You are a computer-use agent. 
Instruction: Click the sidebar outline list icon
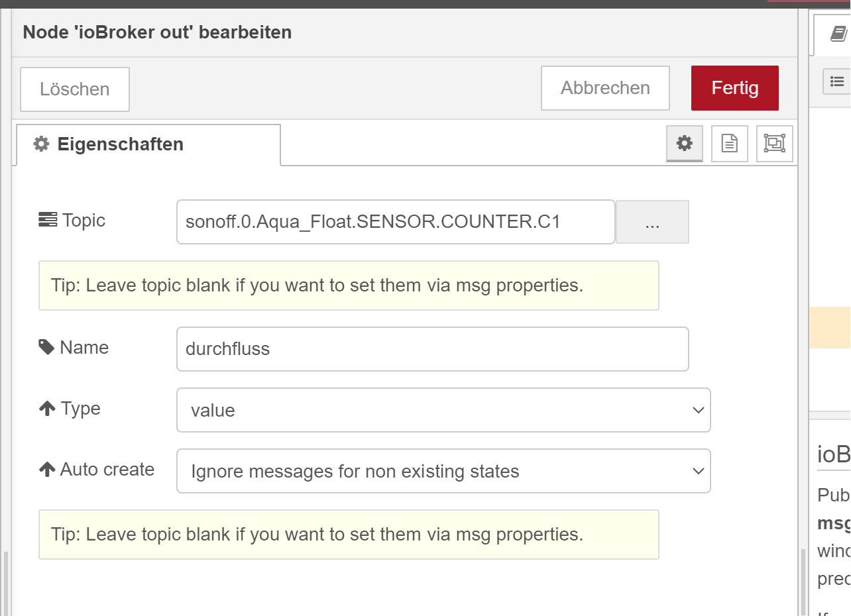[x=837, y=81]
